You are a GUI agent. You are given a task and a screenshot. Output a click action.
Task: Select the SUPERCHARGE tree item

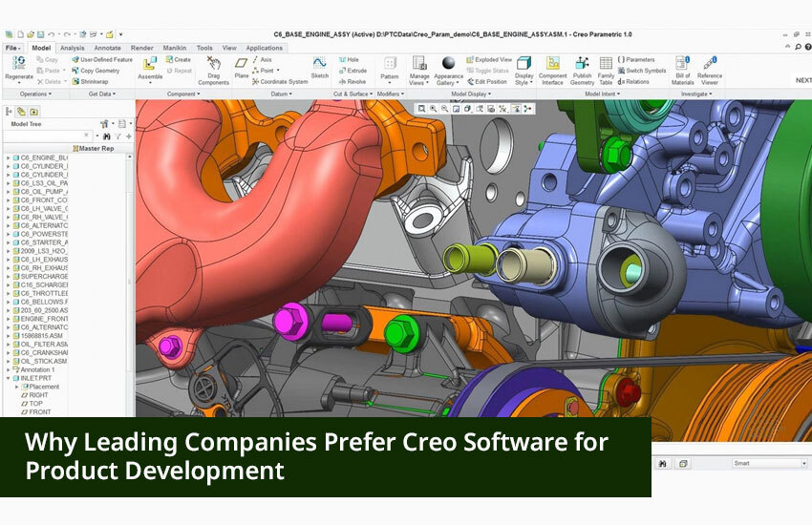tap(40, 277)
